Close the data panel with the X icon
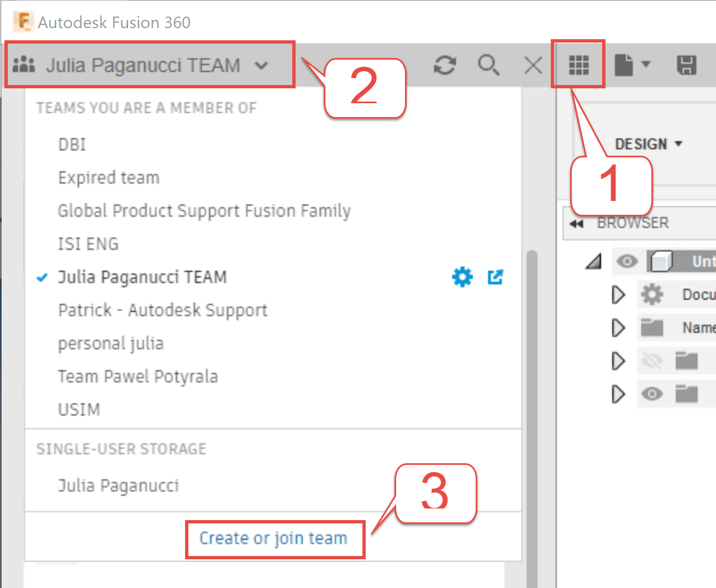 [532, 65]
